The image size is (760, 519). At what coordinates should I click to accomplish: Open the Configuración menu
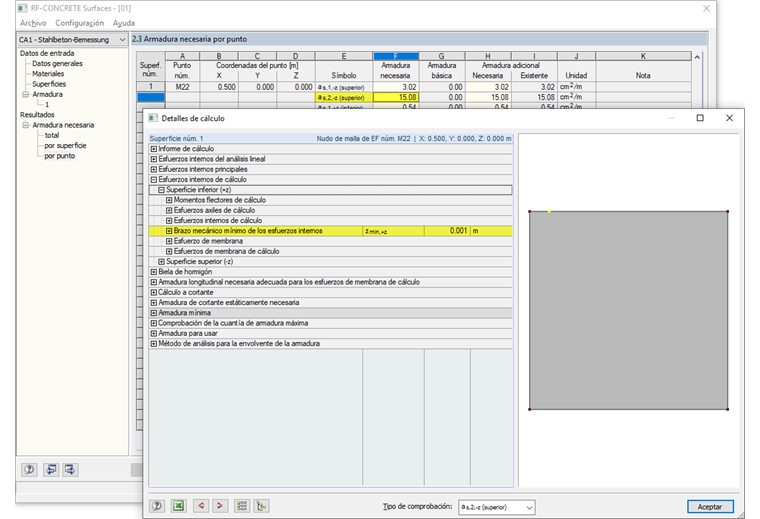pos(79,23)
